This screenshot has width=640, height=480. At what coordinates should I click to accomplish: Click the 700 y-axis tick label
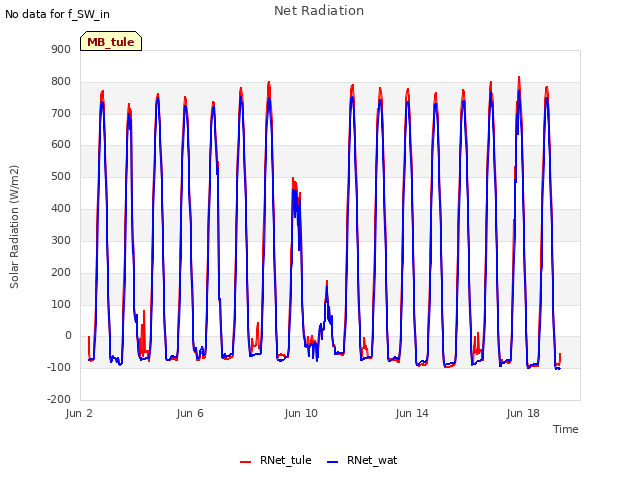coord(61,113)
